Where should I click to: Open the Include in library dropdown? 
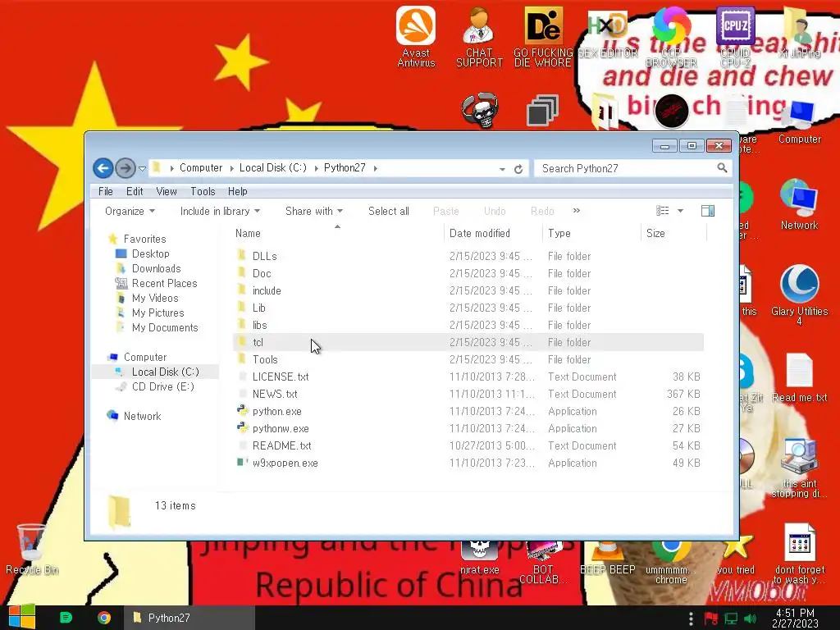(220, 211)
